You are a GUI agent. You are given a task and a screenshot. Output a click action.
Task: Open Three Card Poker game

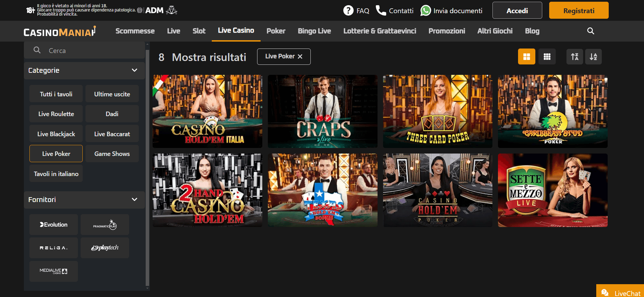(437, 111)
